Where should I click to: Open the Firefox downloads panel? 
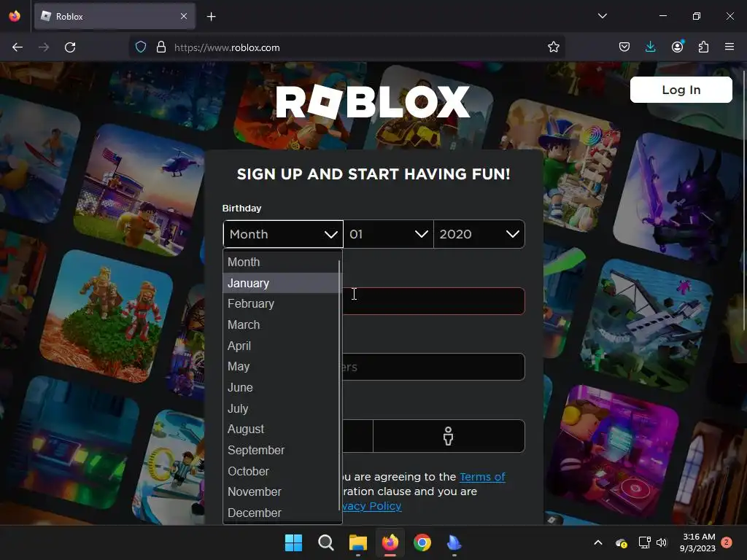[x=650, y=47]
